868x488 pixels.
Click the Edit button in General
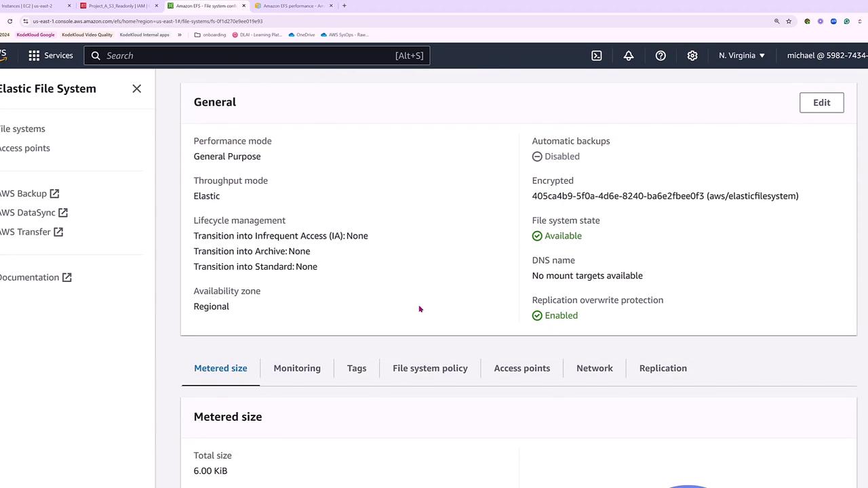coord(821,102)
